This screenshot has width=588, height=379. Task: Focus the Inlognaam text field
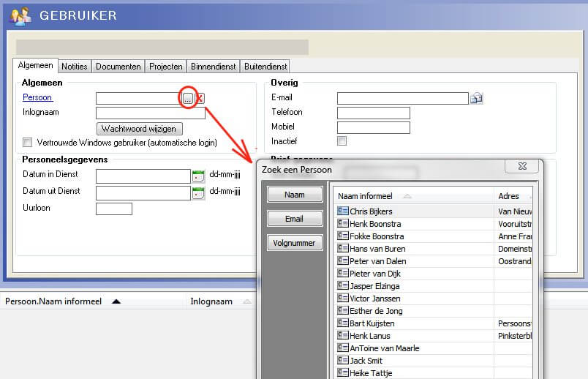(151, 113)
